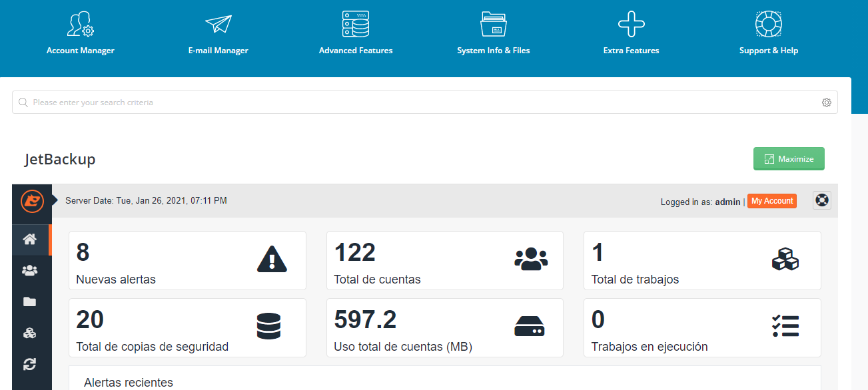This screenshot has height=390, width=868.
Task: Click the Account Manager label
Action: tap(81, 51)
